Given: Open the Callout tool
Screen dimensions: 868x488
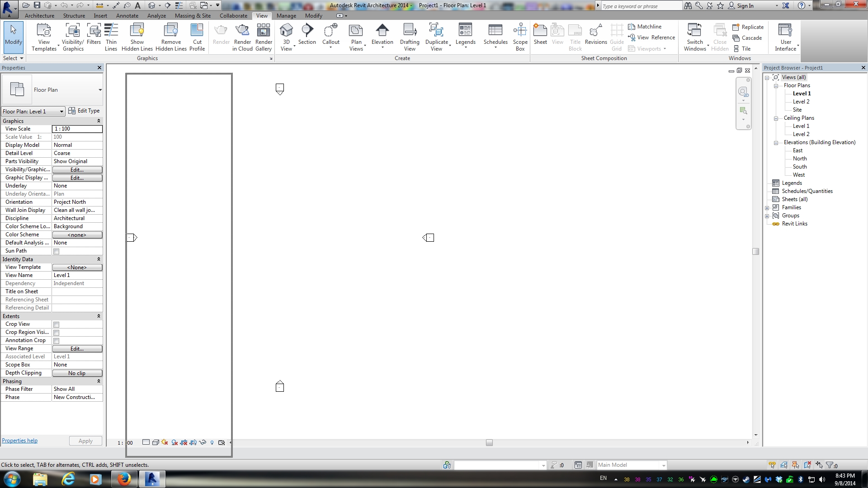Looking at the screenshot, I should (x=330, y=31).
